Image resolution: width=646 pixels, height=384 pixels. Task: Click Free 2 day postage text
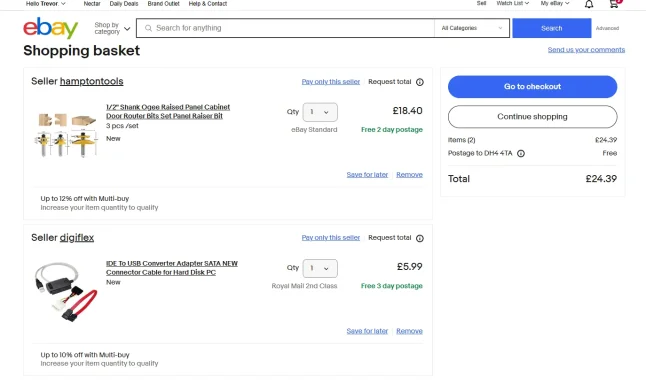tap(392, 130)
